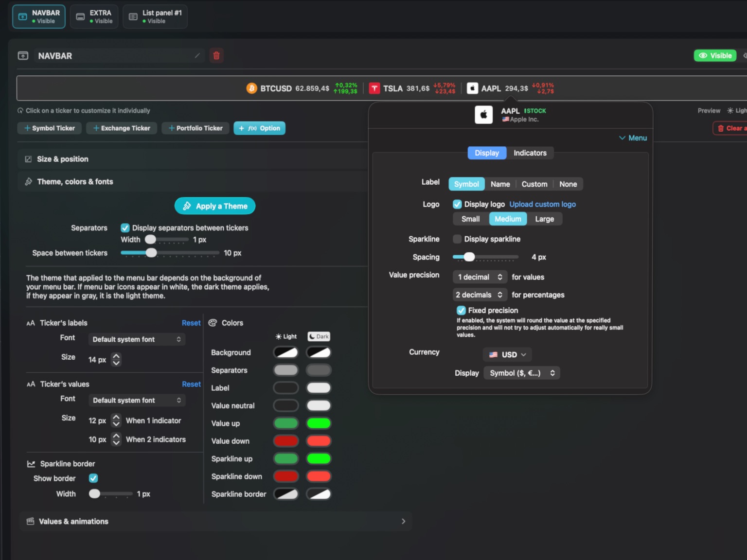747x560 pixels.
Task: Click the Apply a Theme button
Action: pos(215,206)
